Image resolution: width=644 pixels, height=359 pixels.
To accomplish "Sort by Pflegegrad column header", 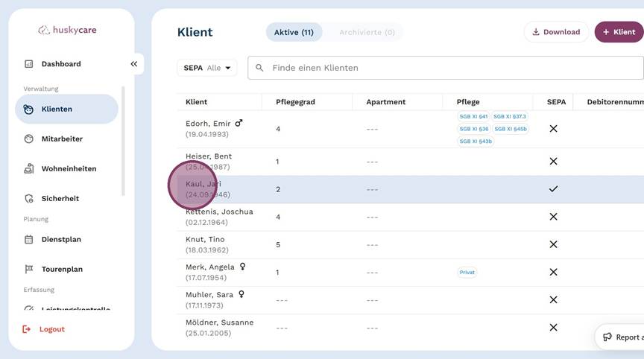I will click(x=295, y=102).
